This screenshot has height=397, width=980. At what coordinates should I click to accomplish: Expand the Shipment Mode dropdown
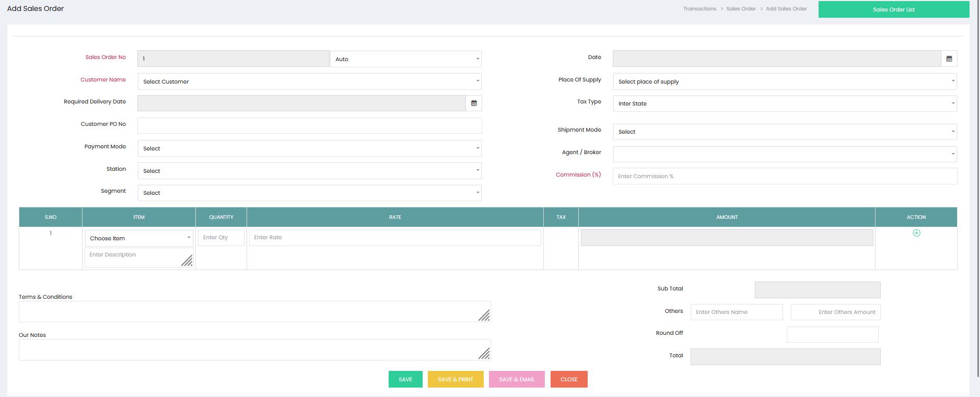tap(785, 132)
